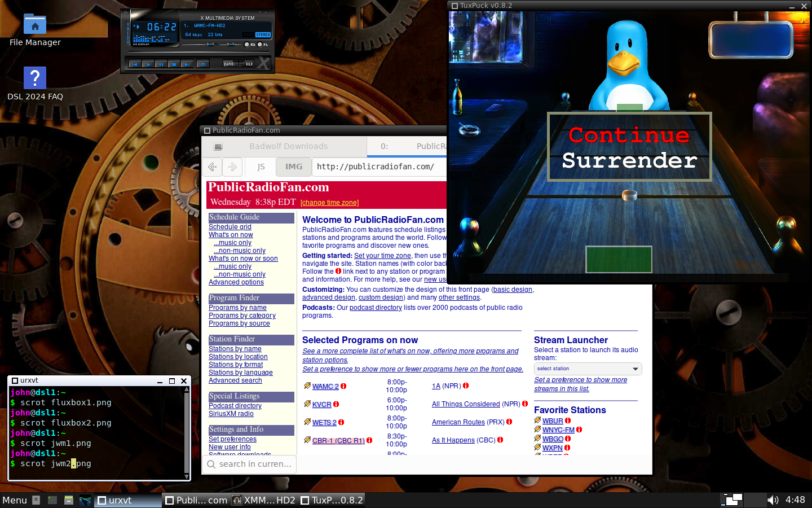Click the XMMS eject/open file button
This screenshot has height=508, width=812.
203,64
